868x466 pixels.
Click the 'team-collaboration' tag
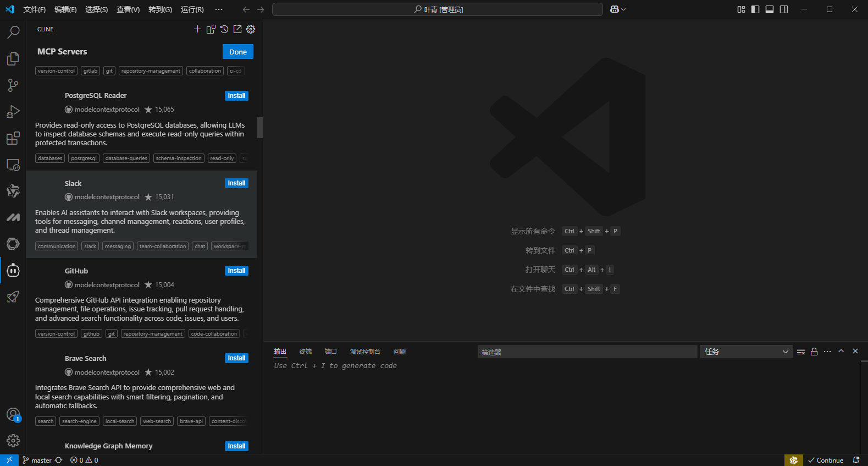163,246
